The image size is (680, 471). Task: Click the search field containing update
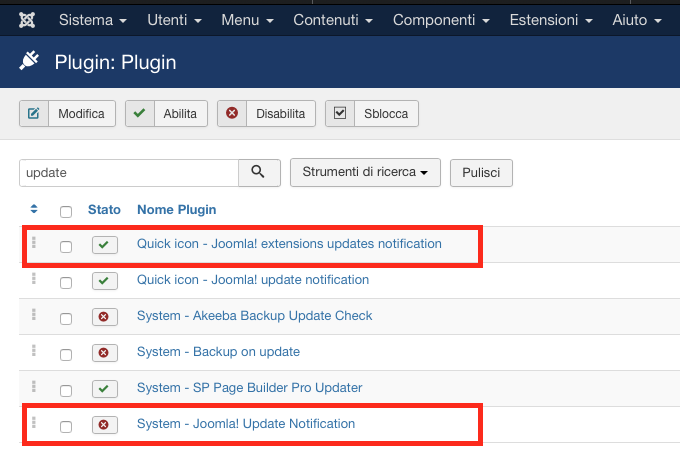click(129, 173)
